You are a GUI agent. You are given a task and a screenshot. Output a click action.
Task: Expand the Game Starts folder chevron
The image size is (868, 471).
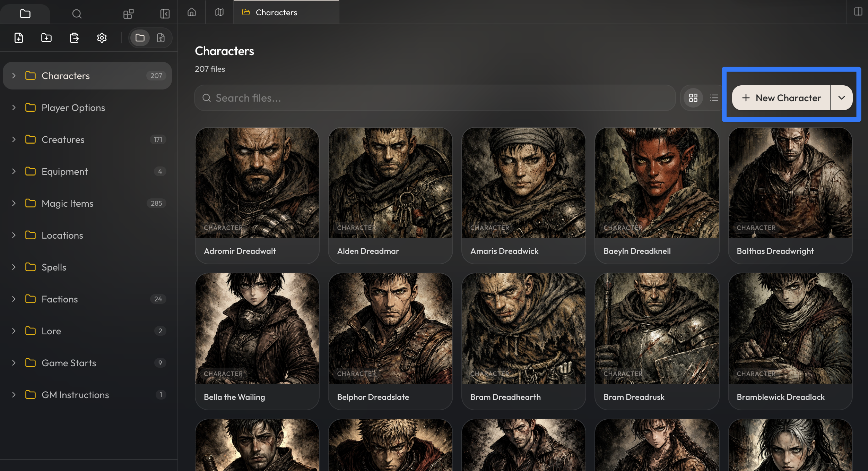[x=14, y=363]
